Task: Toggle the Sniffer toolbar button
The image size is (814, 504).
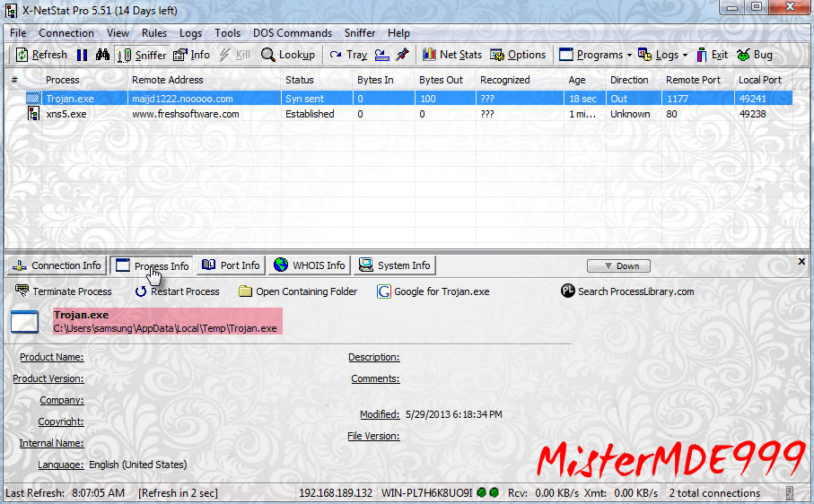Action: coord(142,55)
